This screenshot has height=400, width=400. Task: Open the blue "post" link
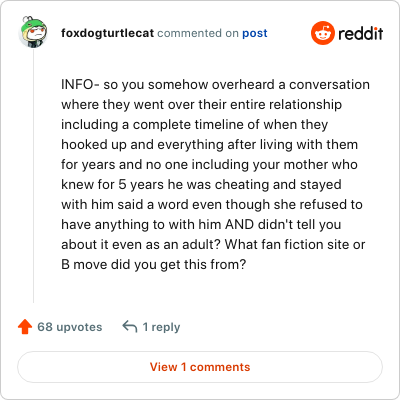coord(255,33)
